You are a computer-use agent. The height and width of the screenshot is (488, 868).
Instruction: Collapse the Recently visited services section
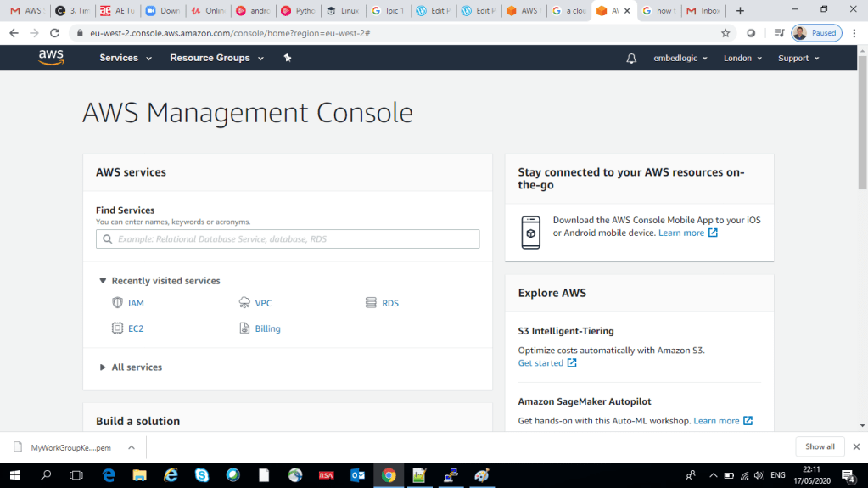165,281
